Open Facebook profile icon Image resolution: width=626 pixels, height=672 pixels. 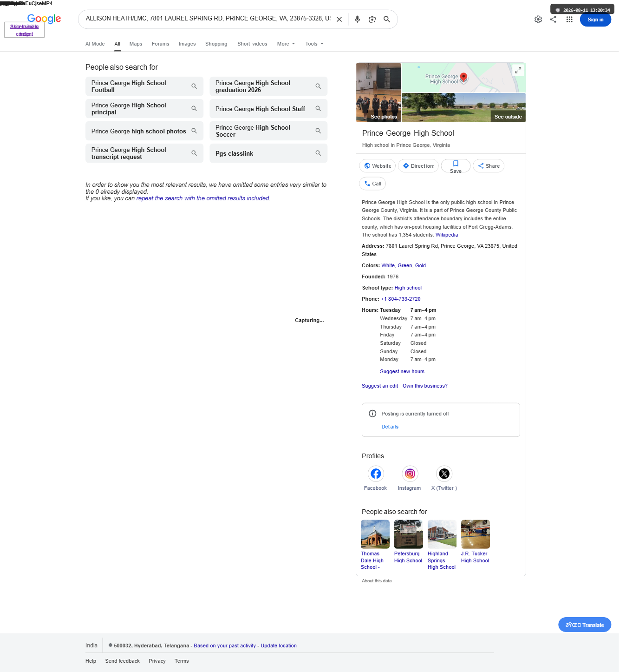click(376, 474)
